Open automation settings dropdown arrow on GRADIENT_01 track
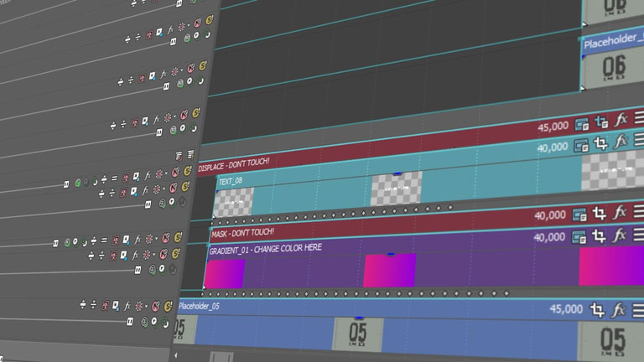Screen dimensions: 644x362 click(154, 255)
